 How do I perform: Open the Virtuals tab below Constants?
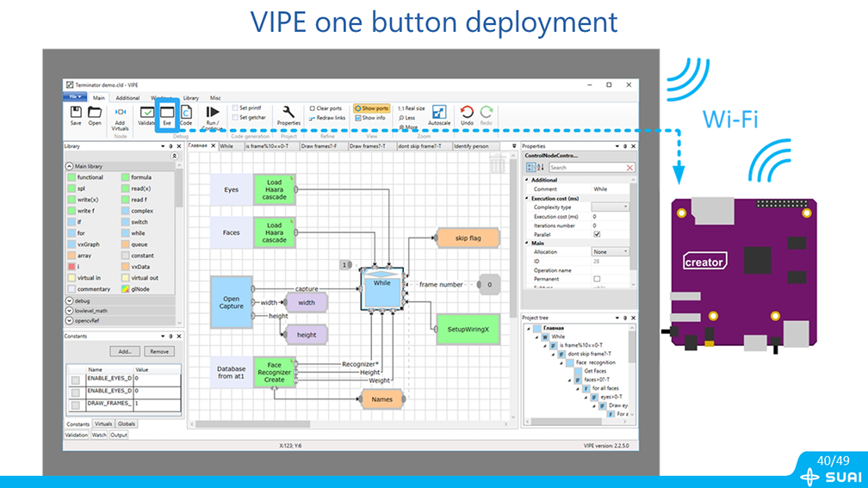click(x=103, y=423)
